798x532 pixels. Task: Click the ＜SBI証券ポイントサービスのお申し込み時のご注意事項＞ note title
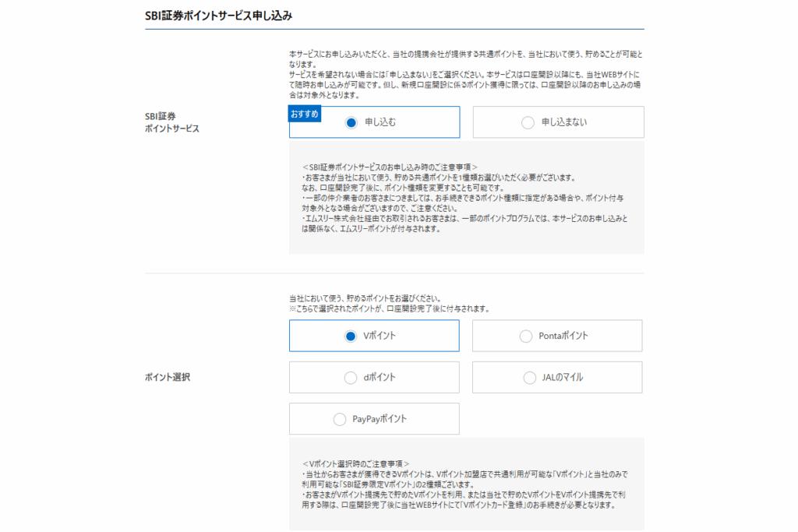pos(390,167)
